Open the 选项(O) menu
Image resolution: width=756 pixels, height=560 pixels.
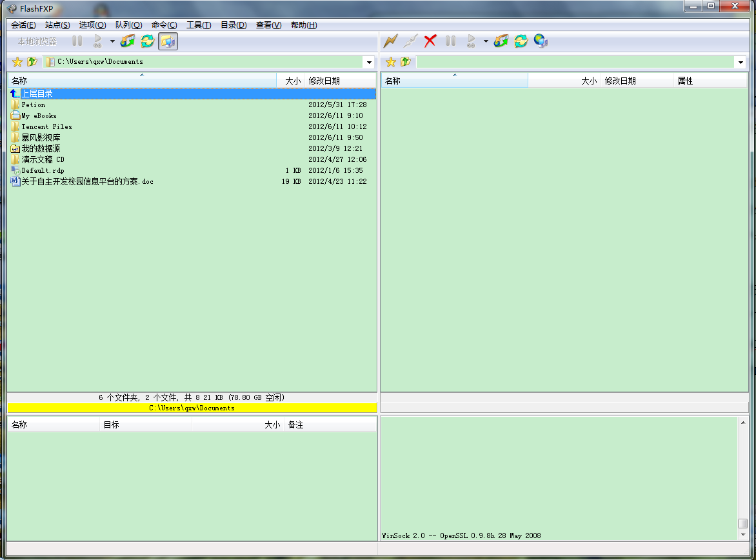point(92,25)
